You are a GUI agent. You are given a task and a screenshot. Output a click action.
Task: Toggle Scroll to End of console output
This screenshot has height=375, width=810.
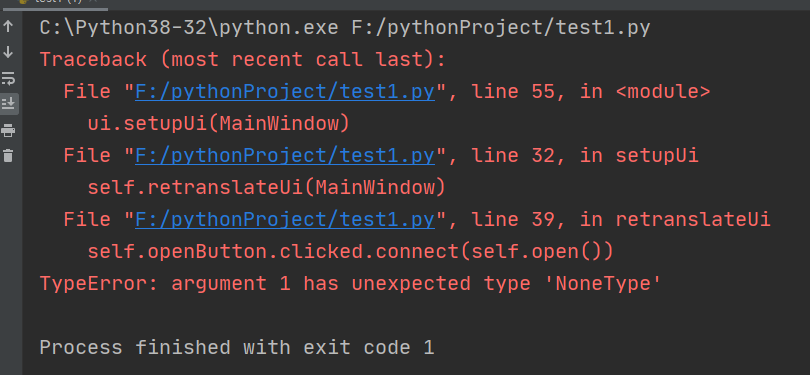point(8,104)
